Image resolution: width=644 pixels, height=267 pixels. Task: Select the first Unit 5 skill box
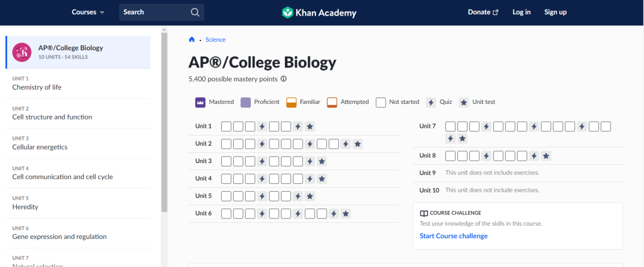point(227,197)
